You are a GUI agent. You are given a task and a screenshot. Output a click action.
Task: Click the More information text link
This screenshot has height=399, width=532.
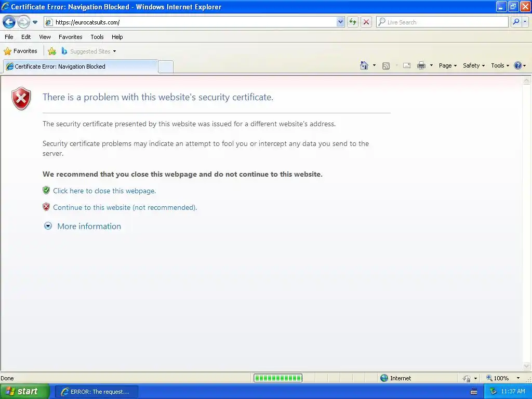[89, 227]
